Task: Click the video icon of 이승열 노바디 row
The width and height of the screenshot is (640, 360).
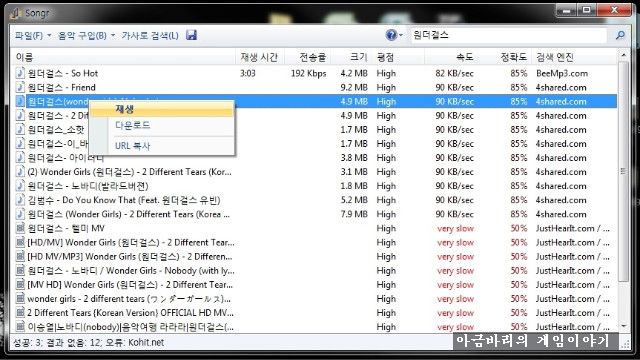Action: pos(20,327)
